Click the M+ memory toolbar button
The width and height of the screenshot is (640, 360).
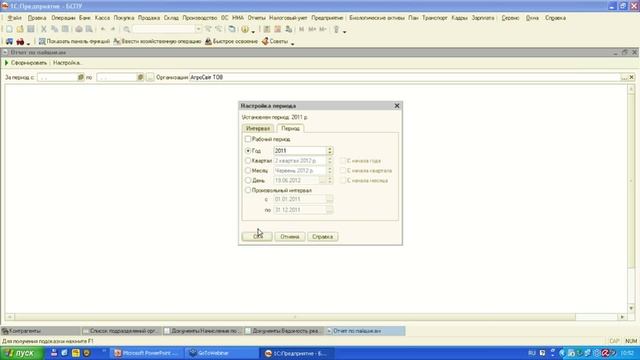click(312, 29)
